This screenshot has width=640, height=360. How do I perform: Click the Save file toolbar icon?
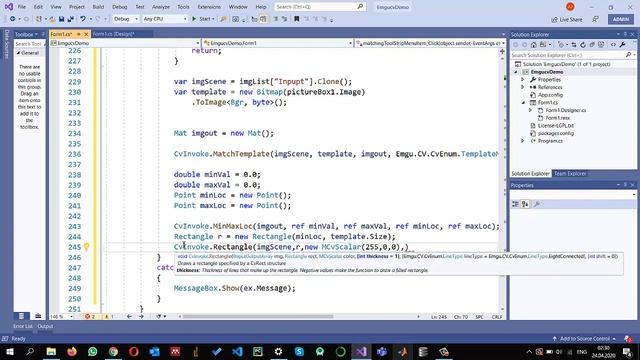click(x=61, y=19)
